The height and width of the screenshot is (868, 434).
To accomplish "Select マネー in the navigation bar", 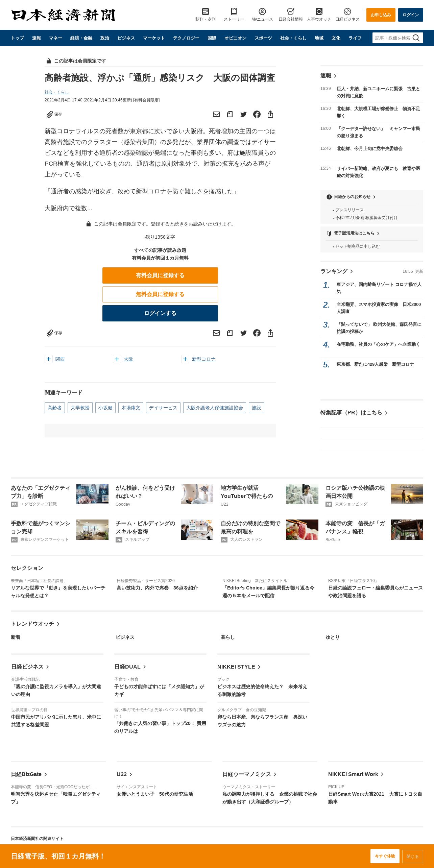I will 55,38.
